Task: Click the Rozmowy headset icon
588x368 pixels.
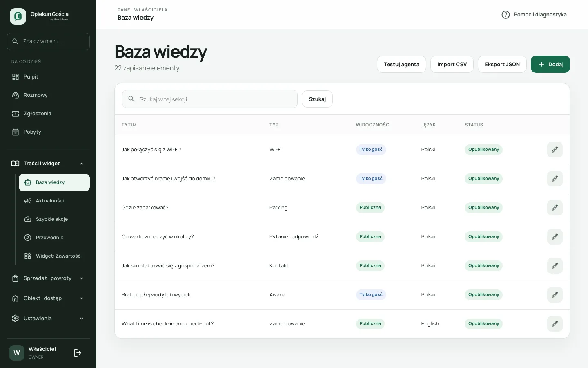Action: [x=16, y=95]
